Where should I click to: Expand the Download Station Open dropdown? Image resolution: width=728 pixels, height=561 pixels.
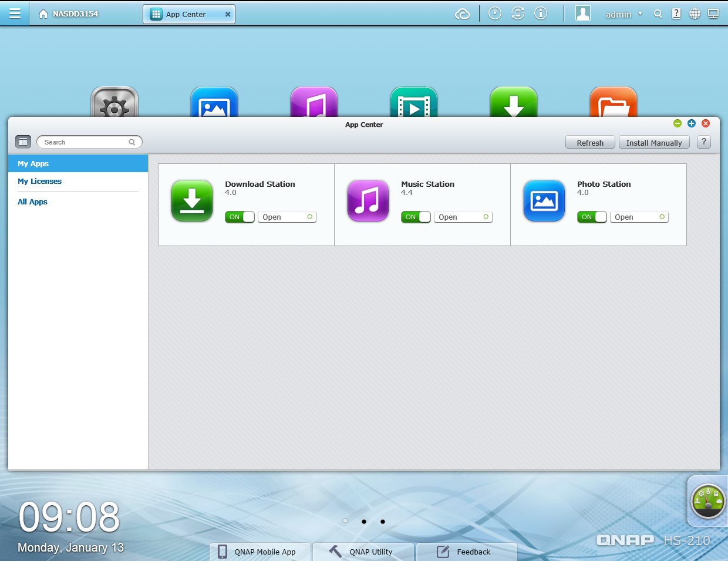click(x=287, y=217)
